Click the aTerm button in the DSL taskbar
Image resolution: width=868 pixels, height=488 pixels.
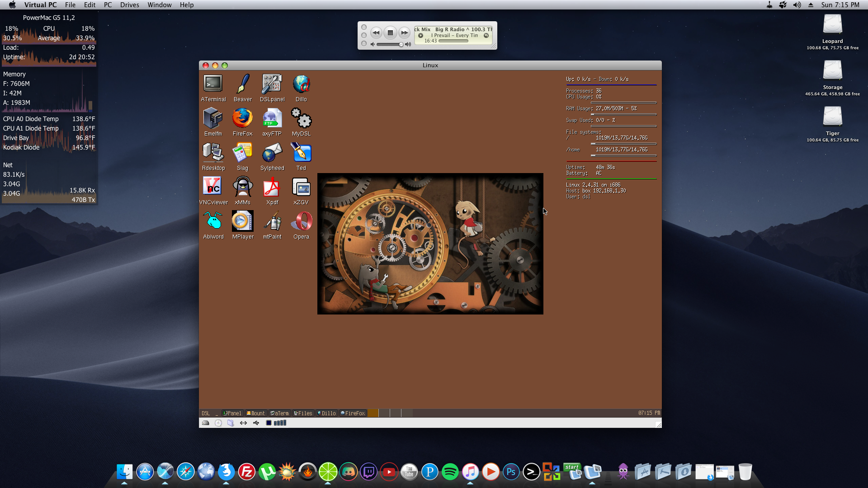(279, 413)
